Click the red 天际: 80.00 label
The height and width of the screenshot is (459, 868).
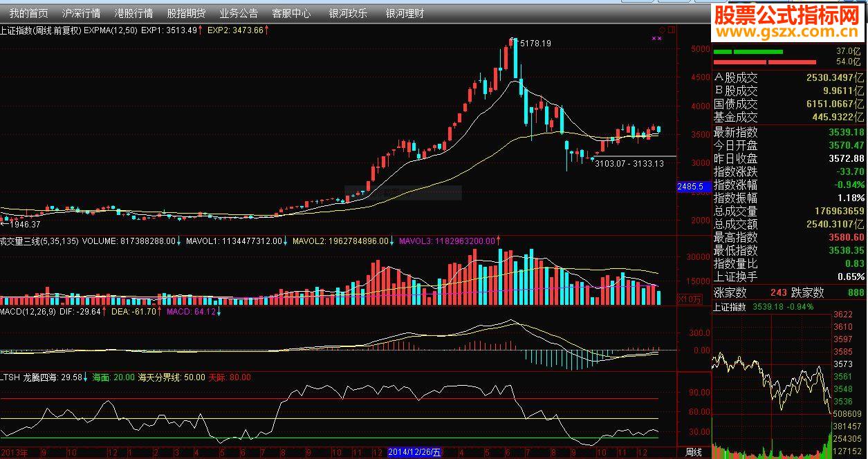[230, 377]
